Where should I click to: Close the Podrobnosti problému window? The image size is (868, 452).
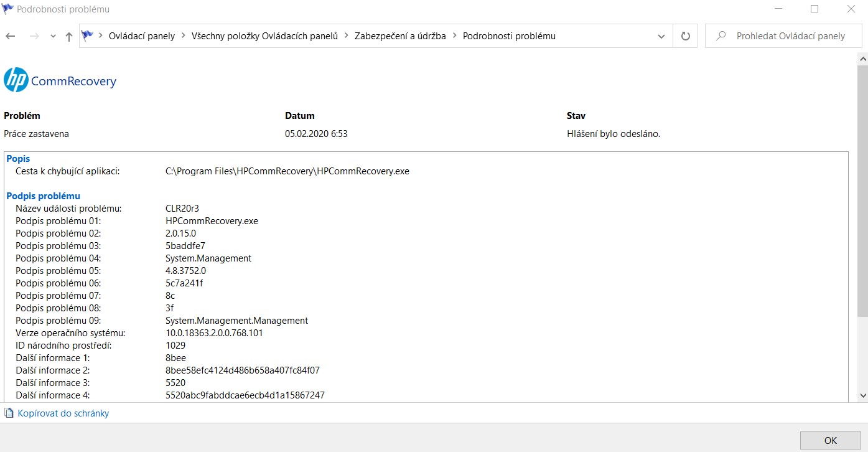(851, 9)
